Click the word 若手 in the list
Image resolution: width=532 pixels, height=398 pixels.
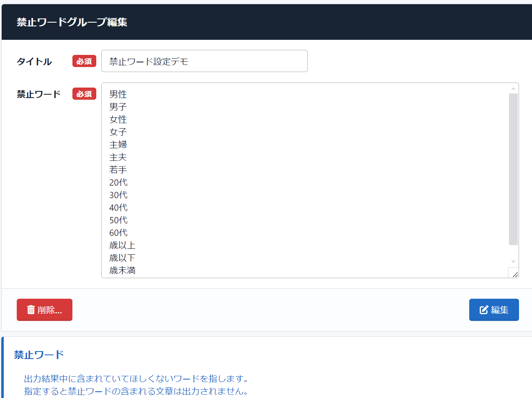point(118,170)
